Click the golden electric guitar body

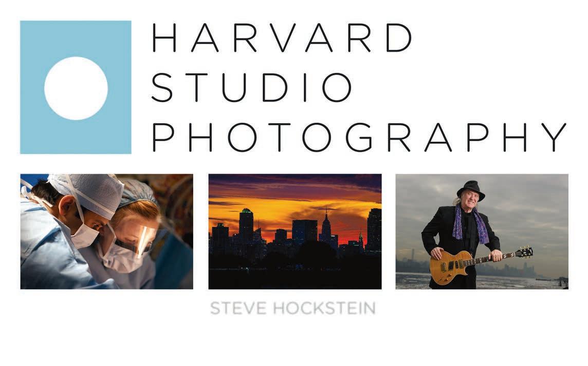click(451, 267)
